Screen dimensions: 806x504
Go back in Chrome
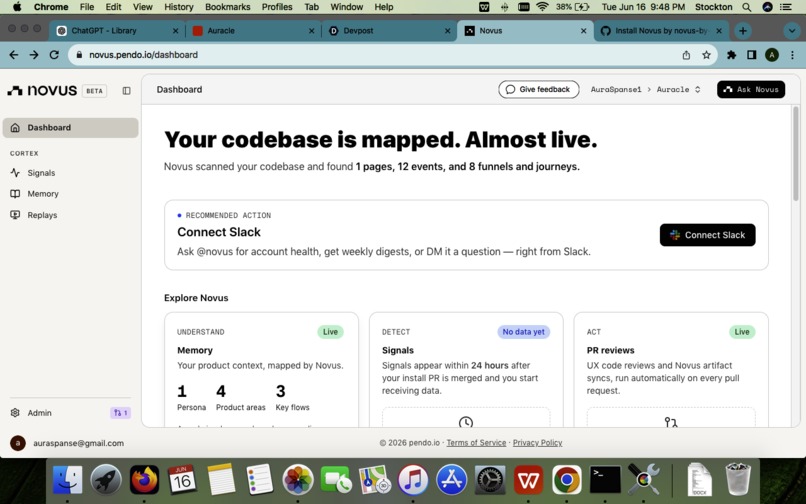[x=14, y=55]
